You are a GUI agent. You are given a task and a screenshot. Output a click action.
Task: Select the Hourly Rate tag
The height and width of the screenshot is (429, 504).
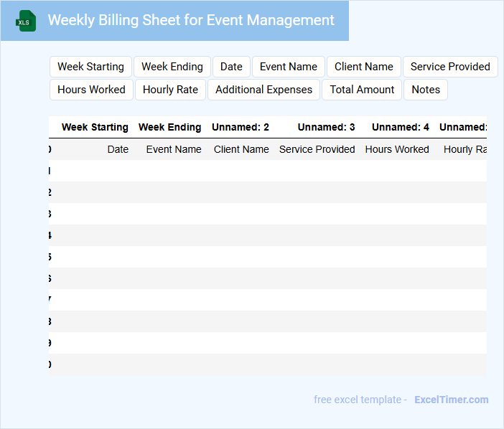tap(170, 90)
